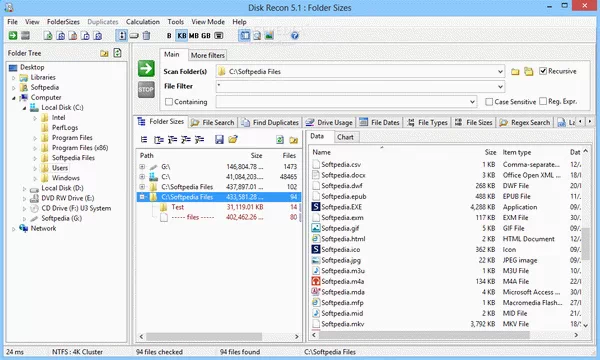600x360 pixels.
Task: Open the Scan Folder(s) dropdown
Action: click(500, 72)
